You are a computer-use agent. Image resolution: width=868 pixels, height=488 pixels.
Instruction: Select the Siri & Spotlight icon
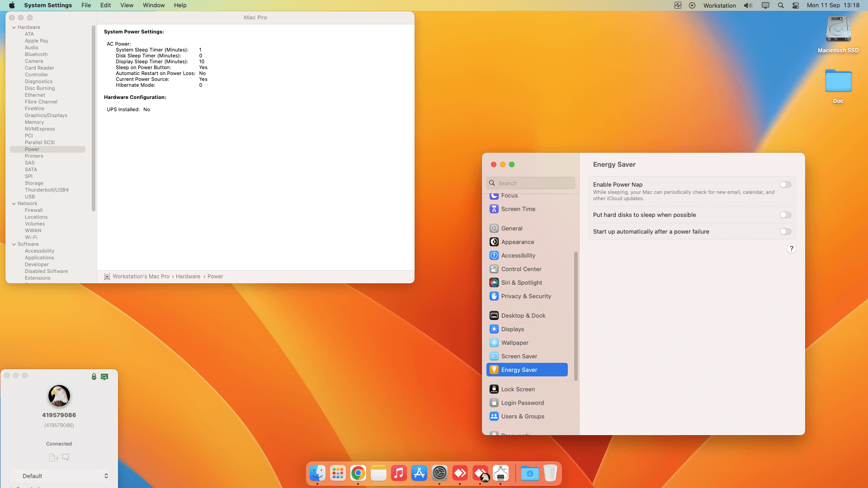(494, 282)
